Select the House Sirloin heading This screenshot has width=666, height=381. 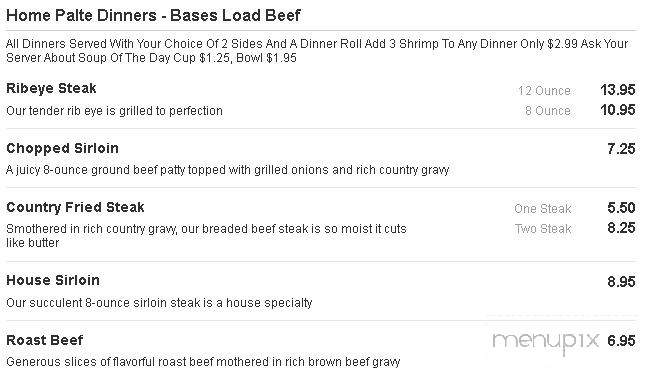click(53, 280)
